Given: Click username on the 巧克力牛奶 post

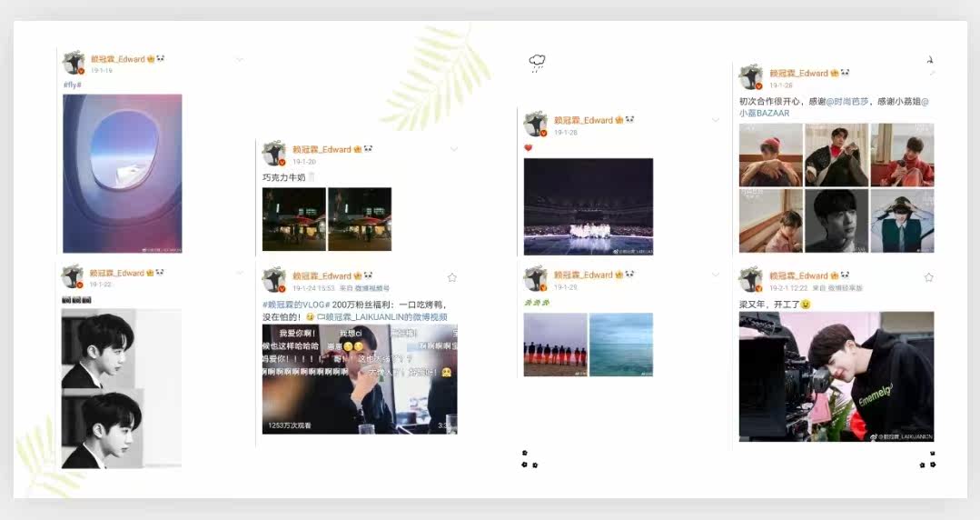Looking at the screenshot, I should point(322,150).
